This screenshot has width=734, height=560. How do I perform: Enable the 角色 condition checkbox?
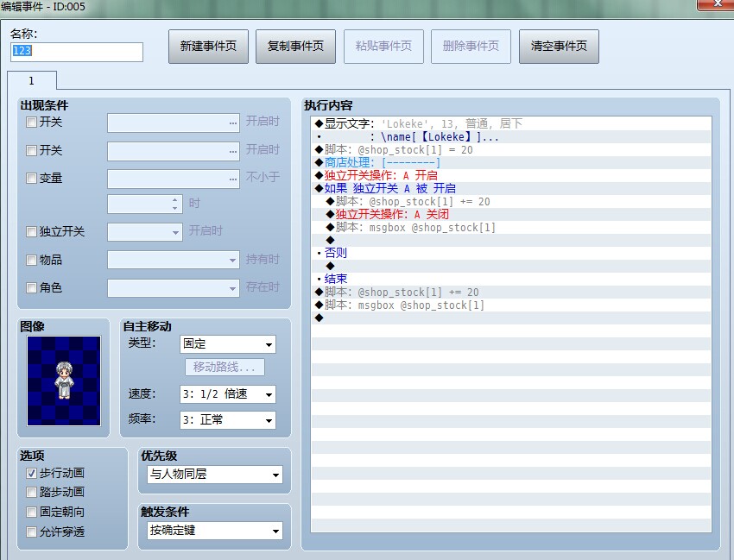click(x=31, y=287)
